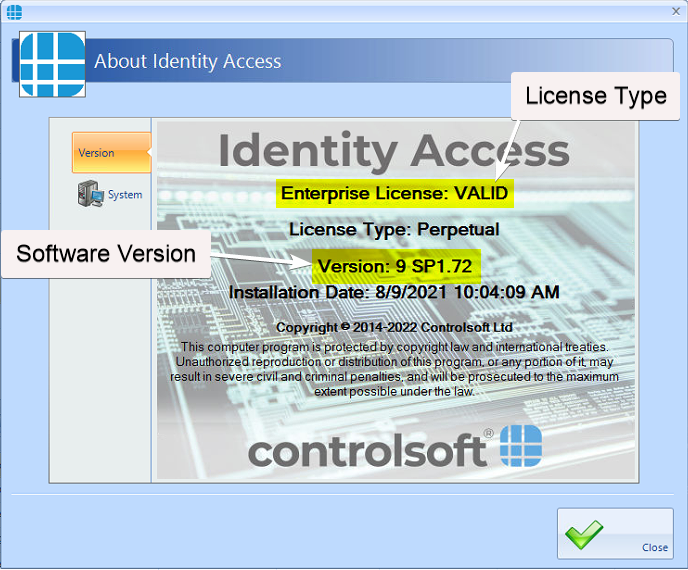The height and width of the screenshot is (570, 688).
Task: Click the Close button
Action: tap(615, 534)
